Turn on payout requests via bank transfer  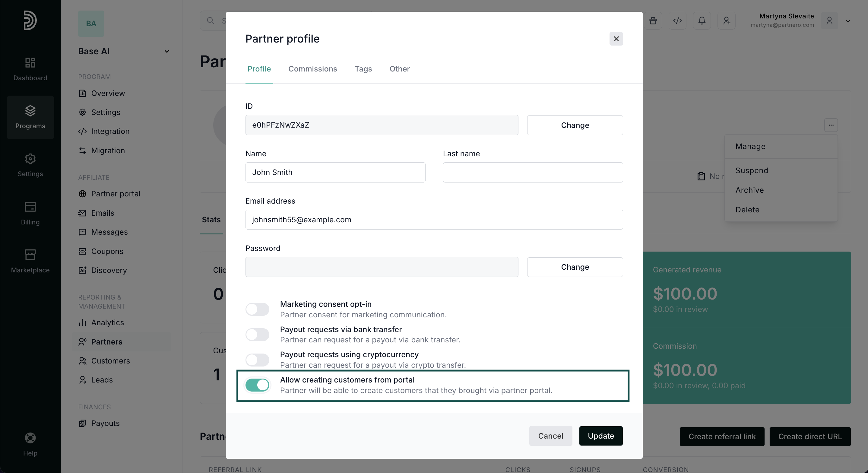tap(257, 335)
